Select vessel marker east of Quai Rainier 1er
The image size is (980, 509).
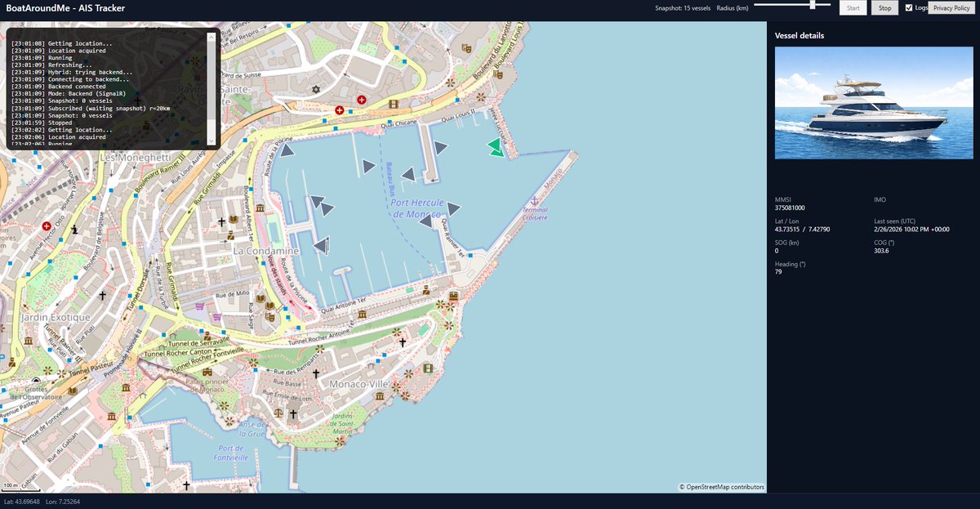(453, 209)
